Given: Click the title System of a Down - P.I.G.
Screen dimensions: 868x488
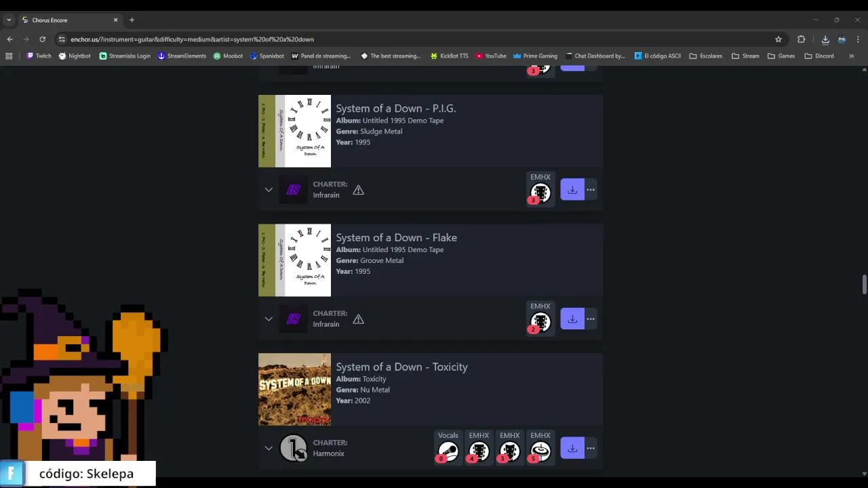Looking at the screenshot, I should point(396,108).
